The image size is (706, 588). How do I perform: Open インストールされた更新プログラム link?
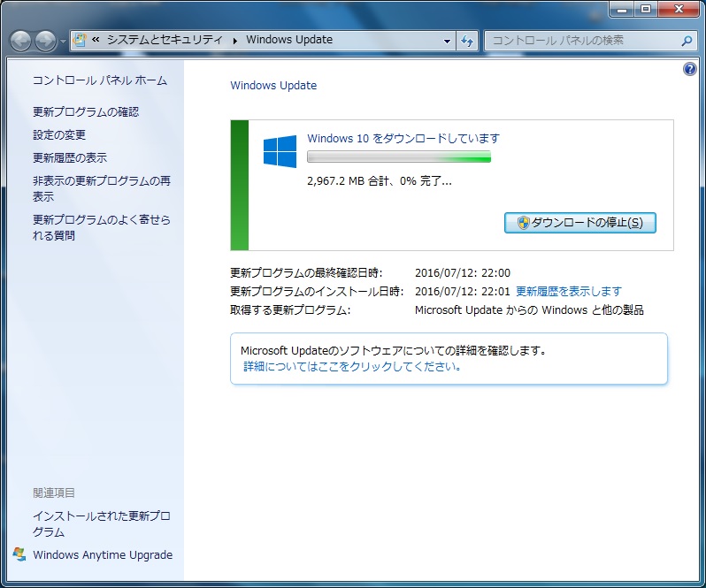coord(102,523)
